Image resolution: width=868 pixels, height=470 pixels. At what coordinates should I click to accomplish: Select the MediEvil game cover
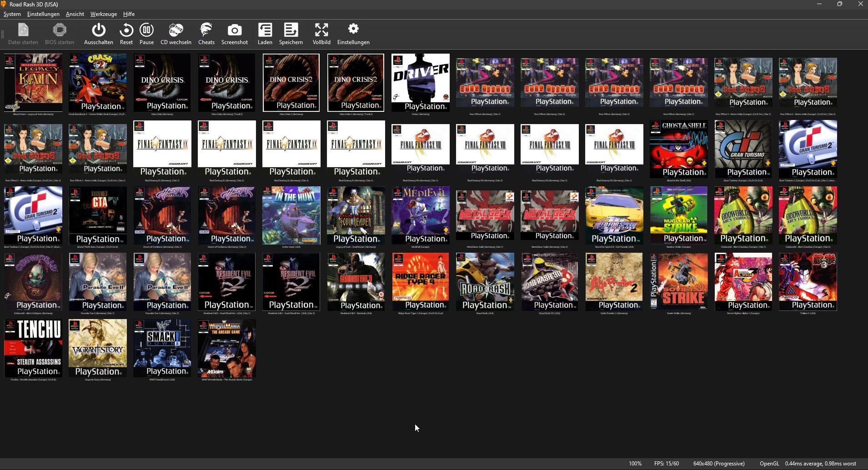pyautogui.click(x=421, y=215)
